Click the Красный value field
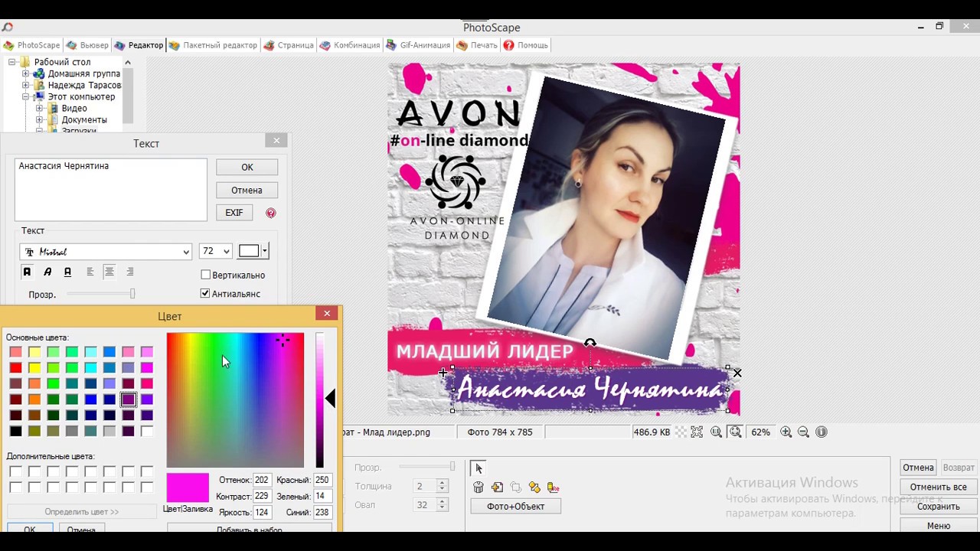The height and width of the screenshot is (551, 980). click(x=322, y=480)
